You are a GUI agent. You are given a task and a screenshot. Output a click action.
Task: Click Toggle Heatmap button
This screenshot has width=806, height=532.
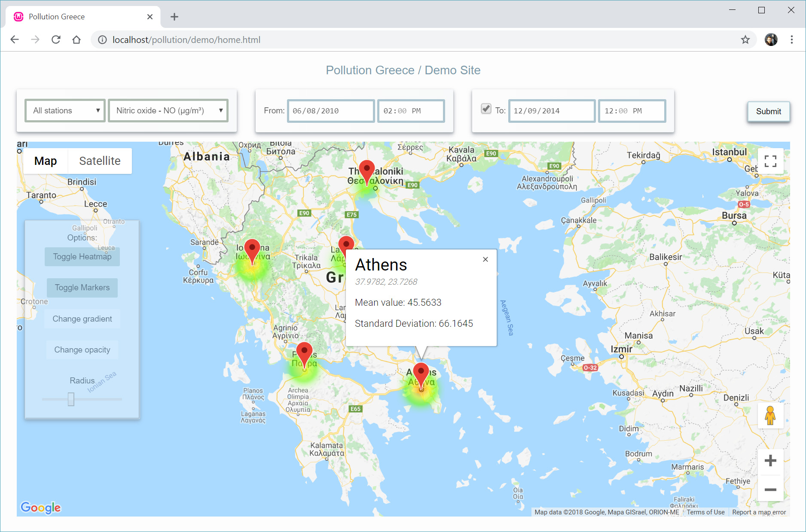point(82,257)
